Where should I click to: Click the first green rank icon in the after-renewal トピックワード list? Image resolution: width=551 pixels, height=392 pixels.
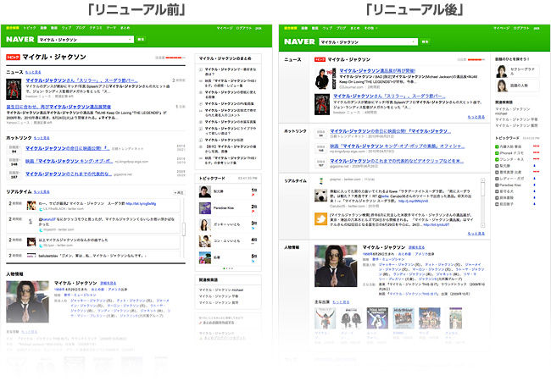pos(497,146)
